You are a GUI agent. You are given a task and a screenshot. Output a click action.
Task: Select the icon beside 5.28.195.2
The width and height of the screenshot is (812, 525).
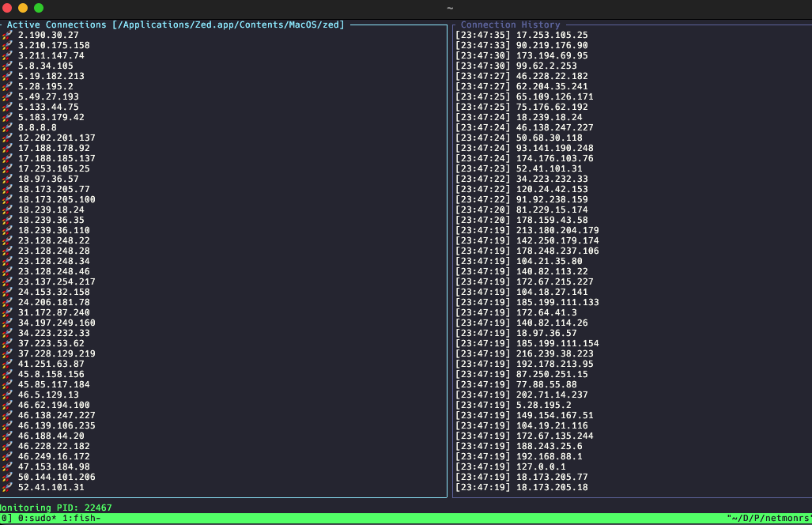tap(8, 86)
